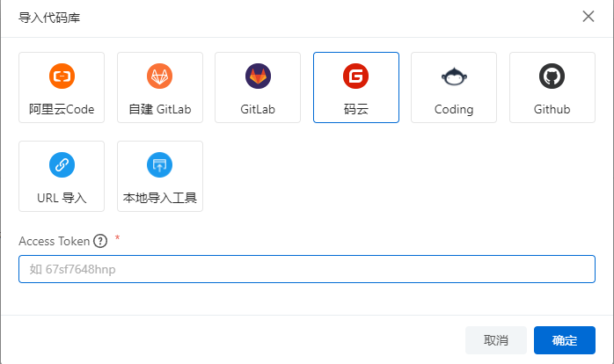Choose the Github label text

tap(552, 109)
